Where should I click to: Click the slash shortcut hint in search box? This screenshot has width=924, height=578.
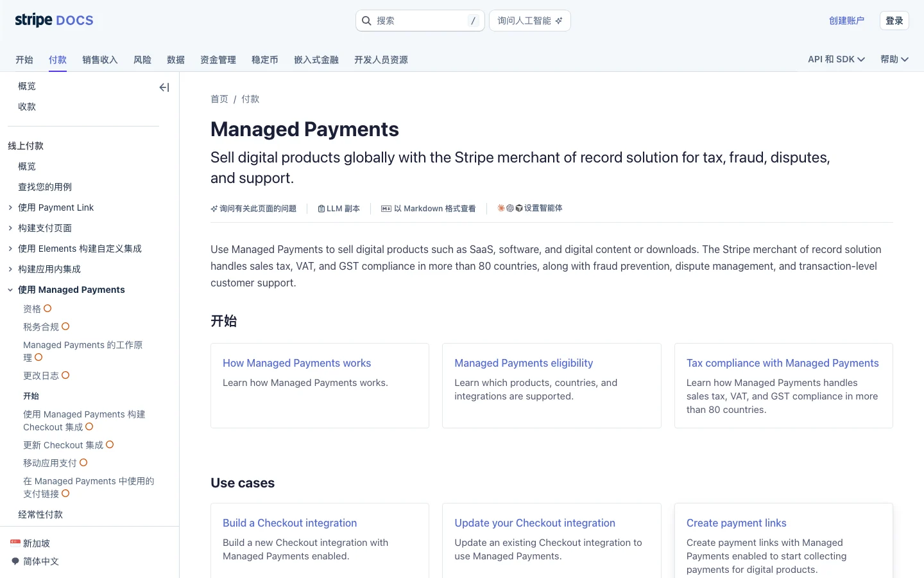474,21
